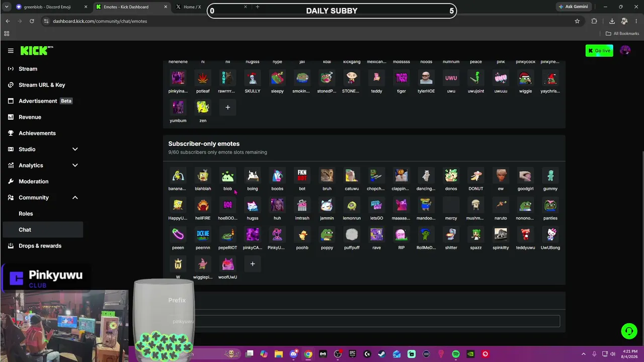Open the green support chat bubble
Screen dimensions: 644x362
click(629, 331)
